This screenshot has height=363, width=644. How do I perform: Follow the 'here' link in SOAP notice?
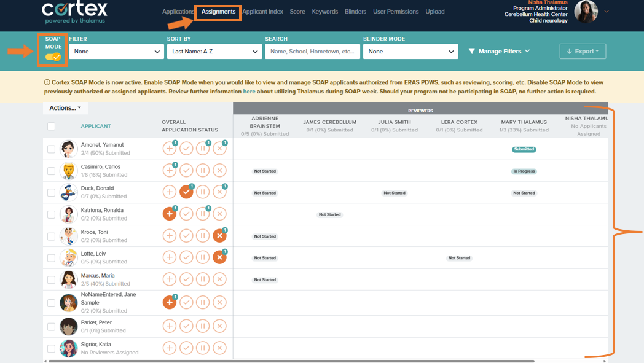249,92
